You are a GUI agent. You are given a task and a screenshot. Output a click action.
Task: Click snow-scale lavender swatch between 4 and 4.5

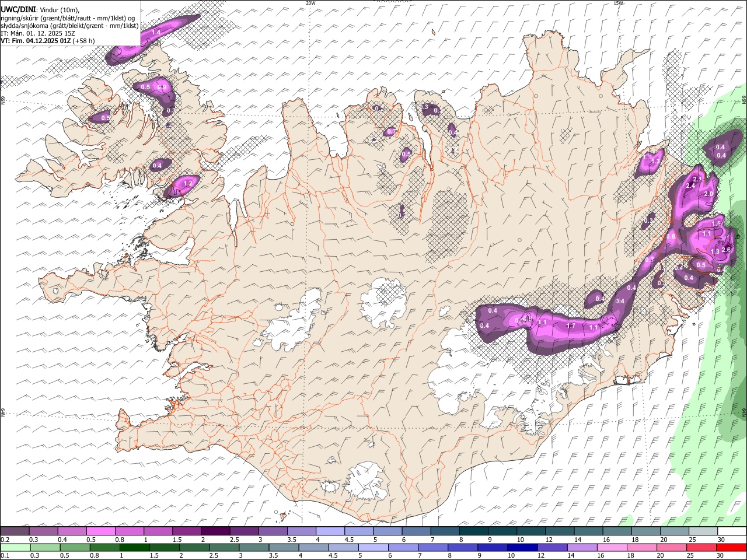coord(329,531)
